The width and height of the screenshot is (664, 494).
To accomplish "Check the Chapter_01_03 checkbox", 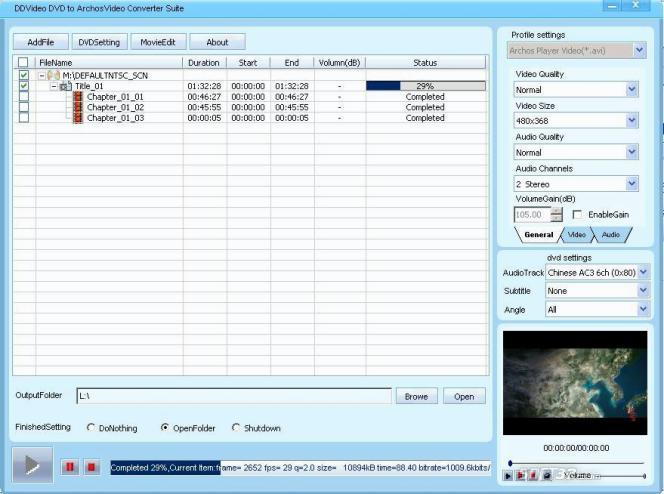I will tap(24, 117).
